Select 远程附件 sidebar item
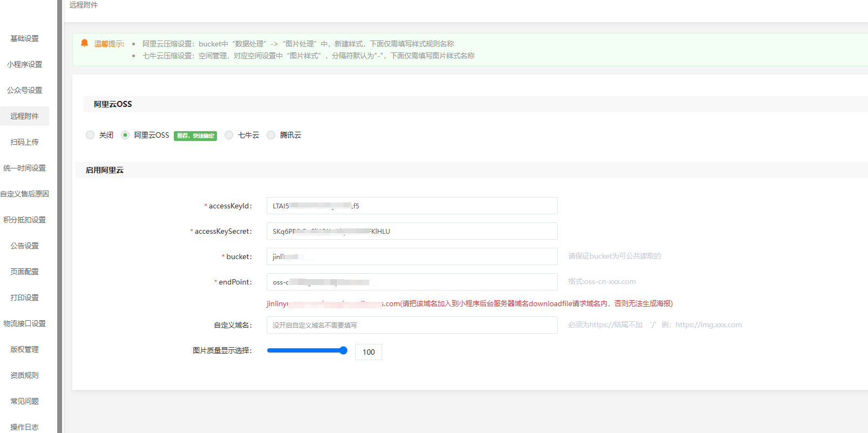The height and width of the screenshot is (433, 868). [25, 116]
